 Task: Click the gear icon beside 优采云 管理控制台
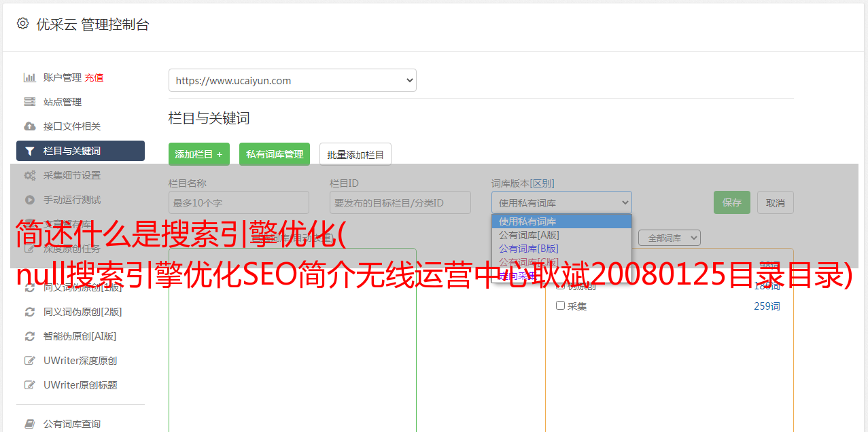22,24
